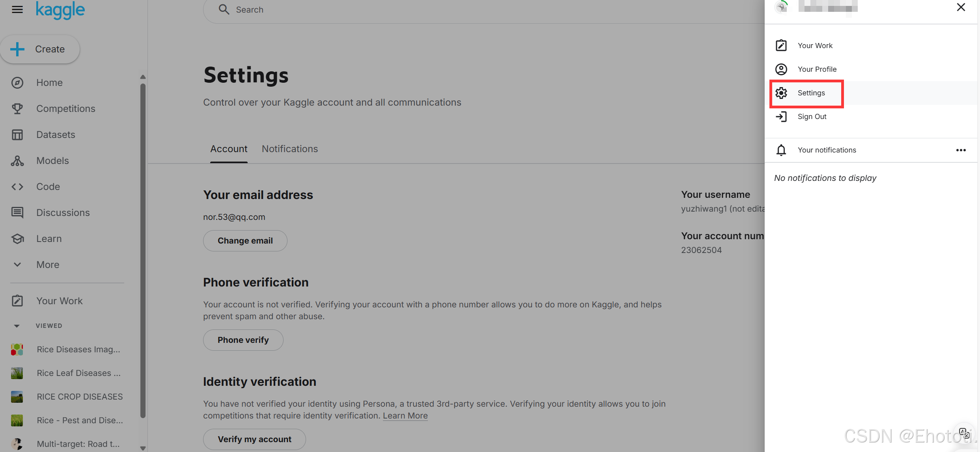Open Settings gear in account panel
Viewport: 980px width, 452px height.
pyautogui.click(x=781, y=93)
